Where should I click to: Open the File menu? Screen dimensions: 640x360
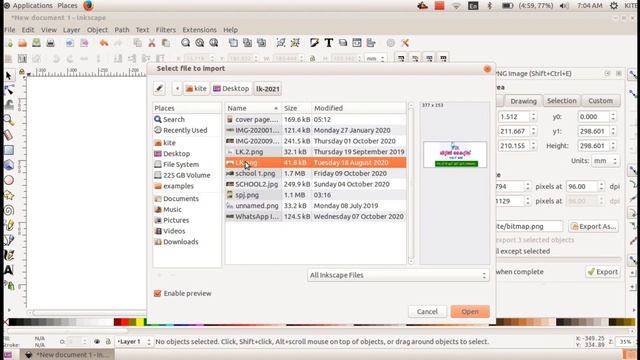(10, 30)
